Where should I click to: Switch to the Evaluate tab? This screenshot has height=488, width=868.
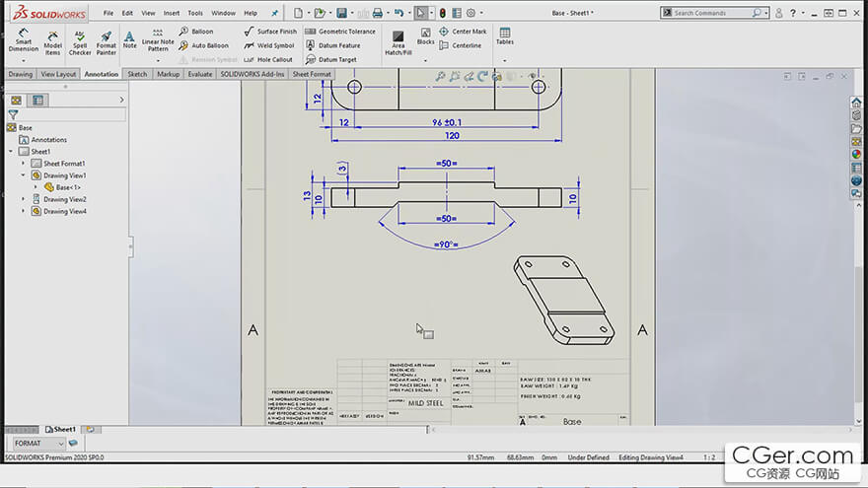point(199,74)
